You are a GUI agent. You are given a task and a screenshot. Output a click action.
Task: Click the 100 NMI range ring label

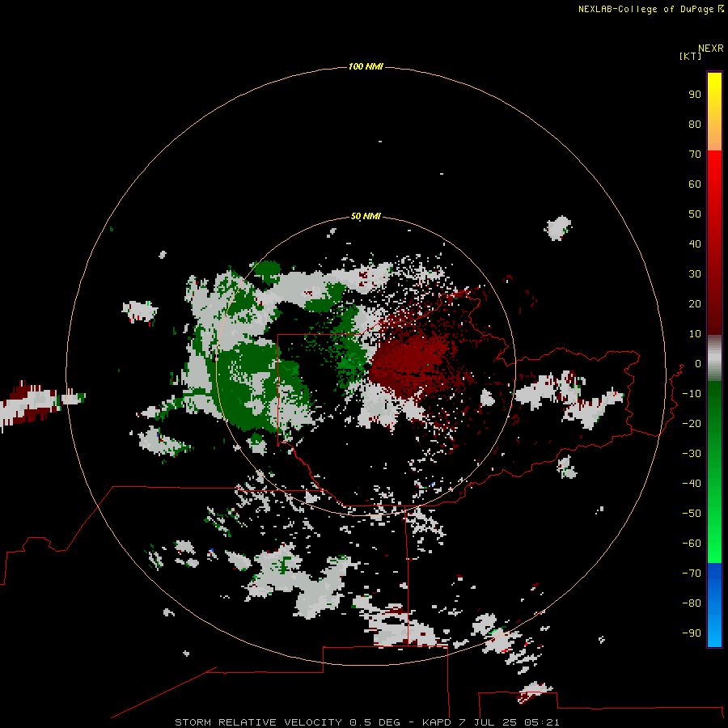[x=366, y=66]
